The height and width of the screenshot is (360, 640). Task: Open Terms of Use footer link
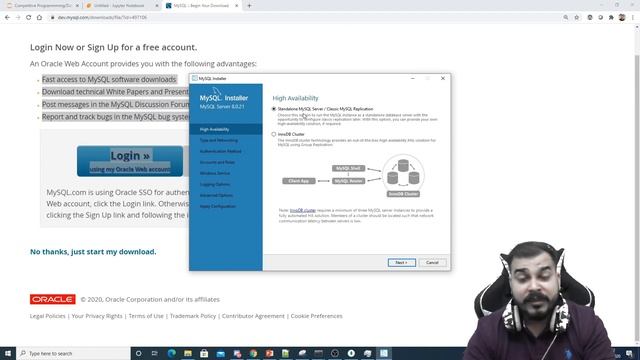(x=146, y=316)
